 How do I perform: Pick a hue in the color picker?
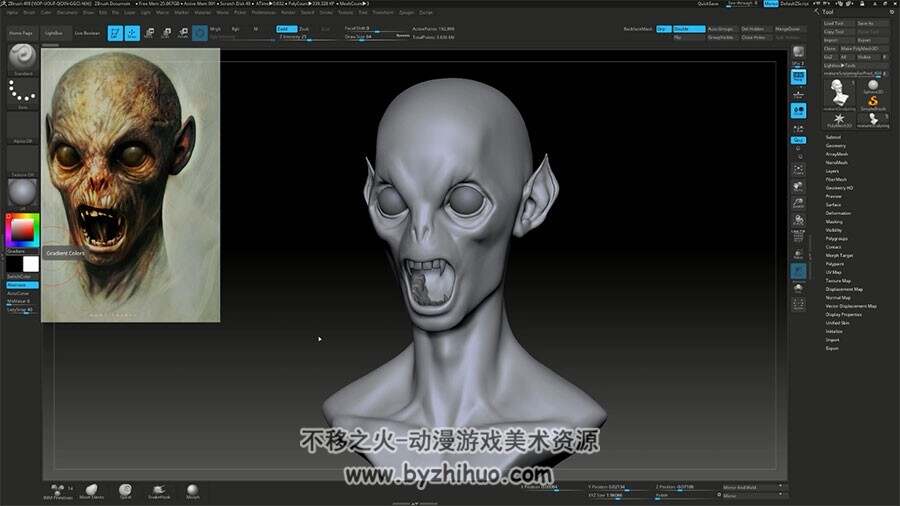(22, 230)
